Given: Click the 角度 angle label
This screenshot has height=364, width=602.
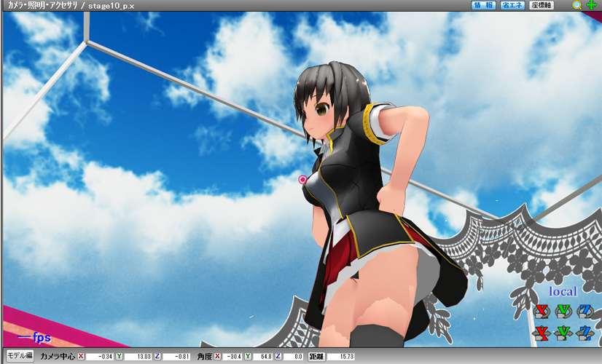Looking at the screenshot, I should click(205, 356).
